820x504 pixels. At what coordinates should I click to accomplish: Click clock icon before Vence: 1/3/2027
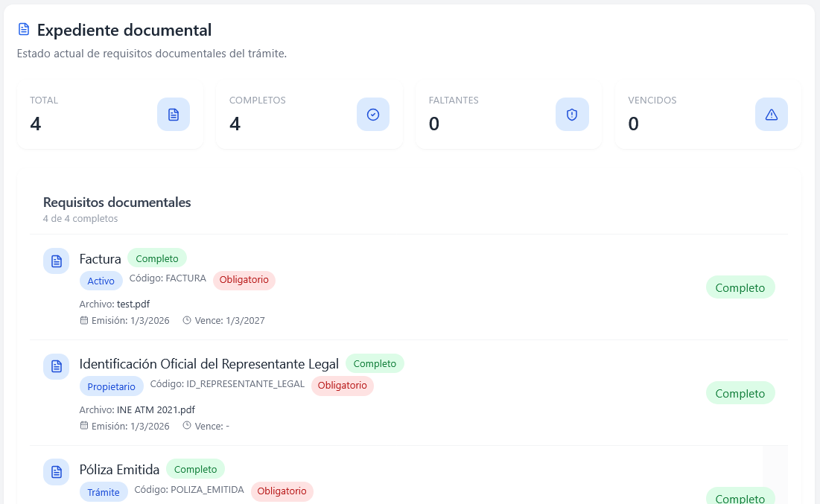pyautogui.click(x=187, y=320)
